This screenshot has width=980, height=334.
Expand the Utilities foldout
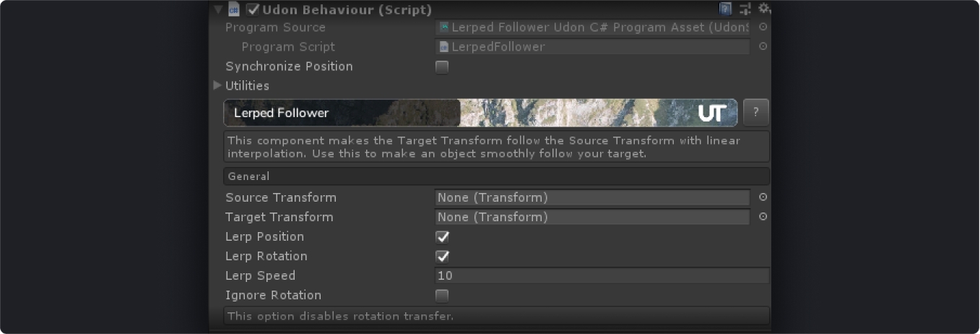217,86
